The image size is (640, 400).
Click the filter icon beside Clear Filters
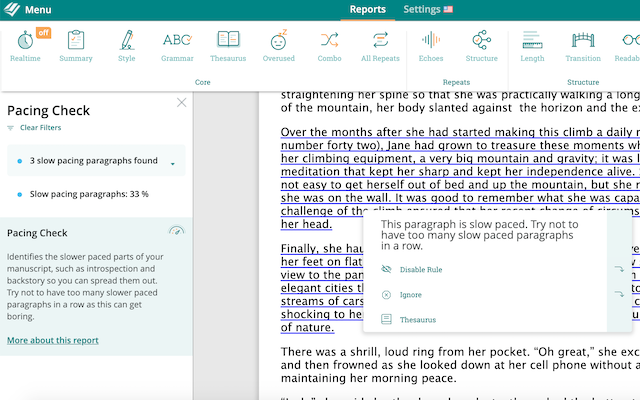point(11,128)
